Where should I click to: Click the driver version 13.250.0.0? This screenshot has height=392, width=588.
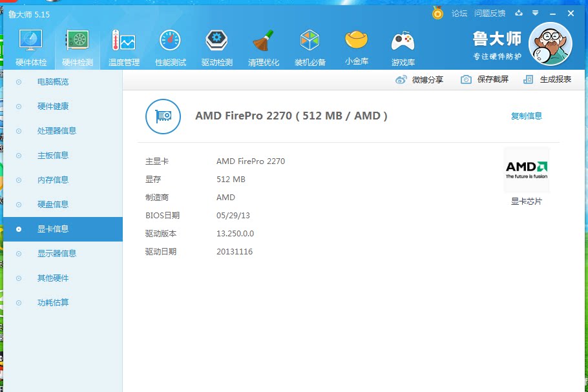[235, 234]
